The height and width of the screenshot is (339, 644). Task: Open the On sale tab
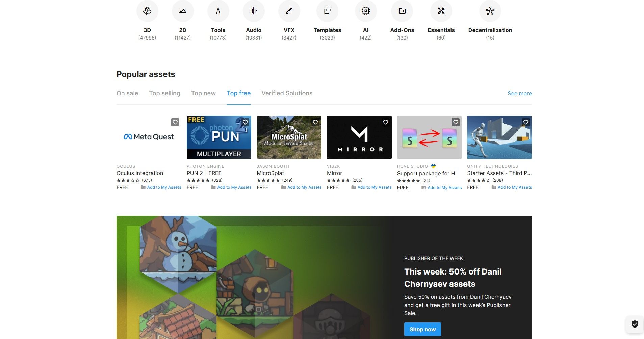tap(127, 93)
